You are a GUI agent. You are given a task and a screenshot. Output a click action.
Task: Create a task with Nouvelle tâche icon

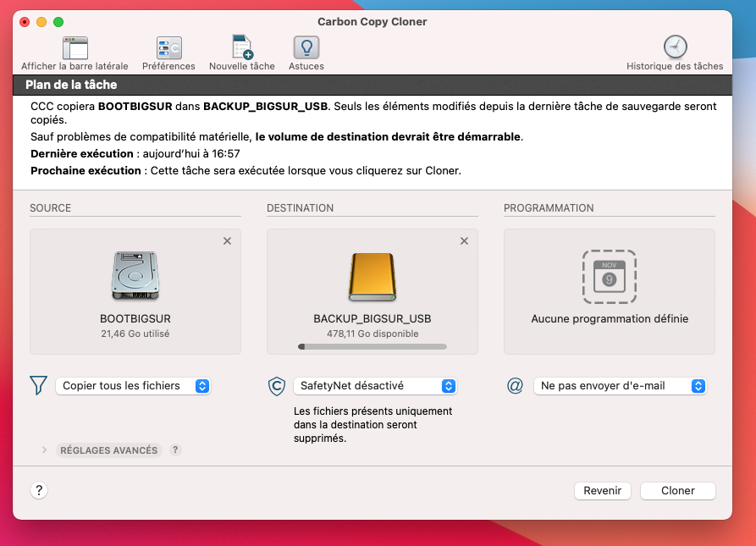[x=242, y=47]
